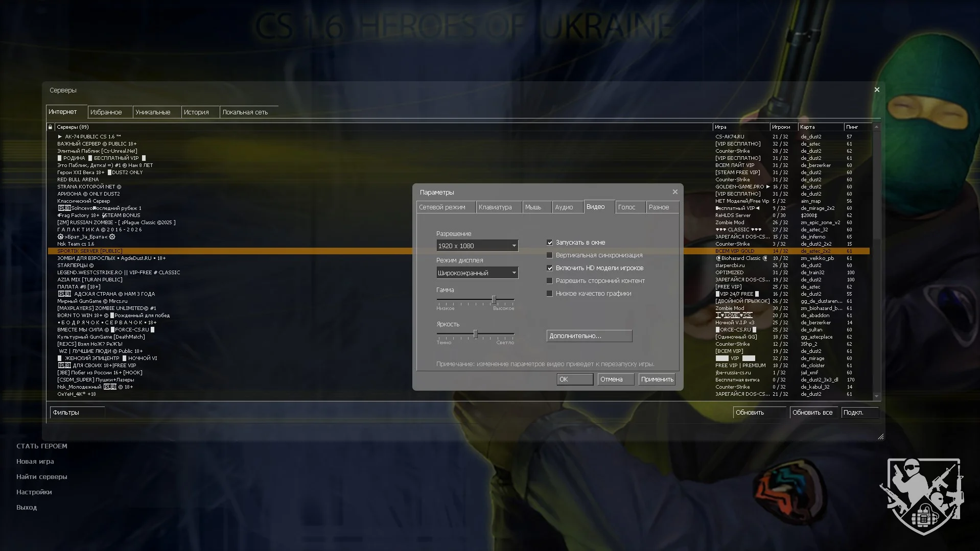Image resolution: width=980 pixels, height=551 pixels.
Task: Open the Разрешение dropdown showing 1920 x 1080
Action: [477, 246]
